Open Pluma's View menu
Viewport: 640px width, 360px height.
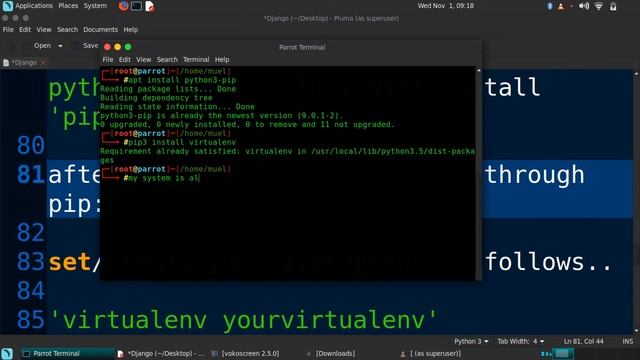[44, 29]
